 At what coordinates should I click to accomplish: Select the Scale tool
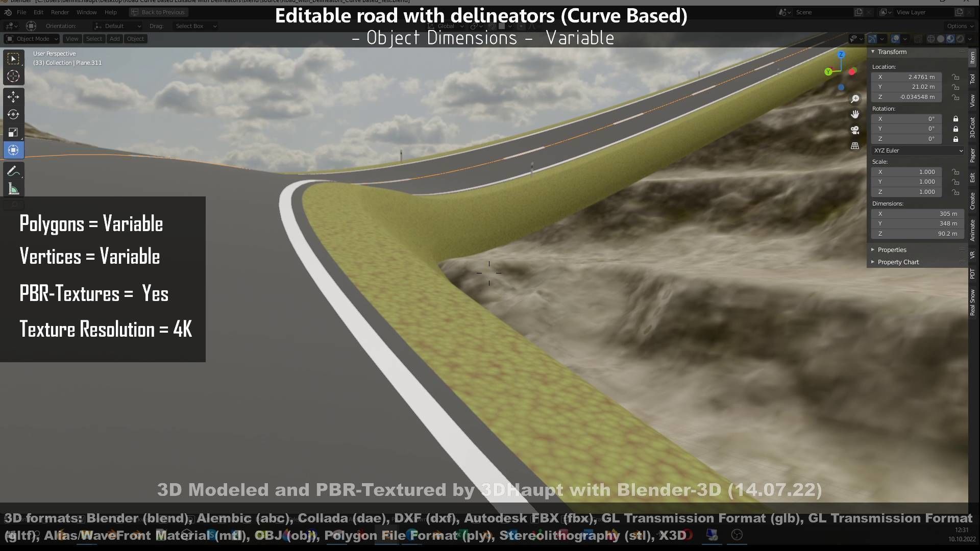13,132
